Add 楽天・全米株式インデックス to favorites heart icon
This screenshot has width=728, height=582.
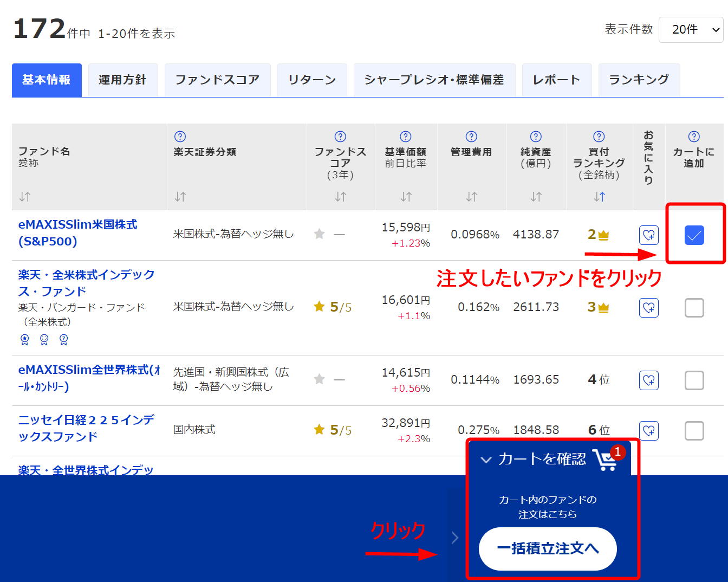(x=649, y=308)
